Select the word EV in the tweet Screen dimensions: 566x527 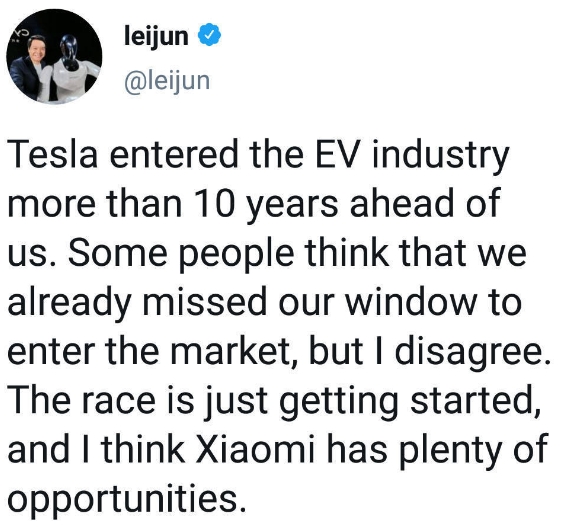coord(339,155)
